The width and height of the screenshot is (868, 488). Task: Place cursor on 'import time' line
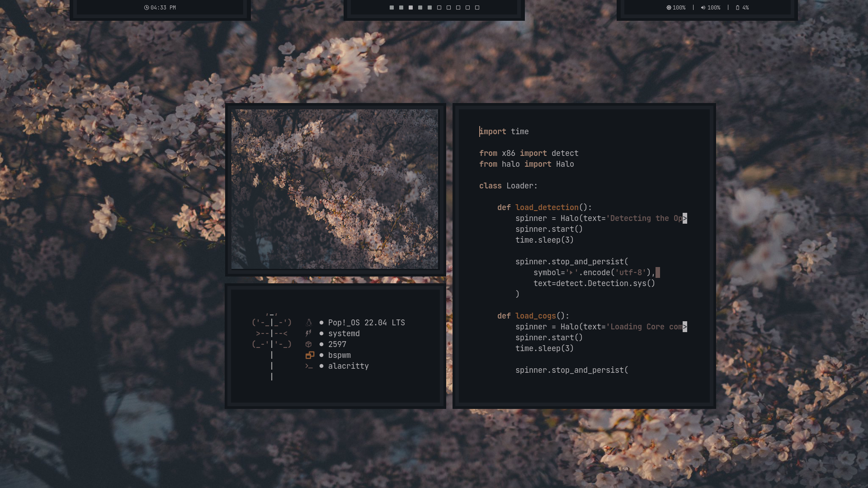tap(504, 131)
